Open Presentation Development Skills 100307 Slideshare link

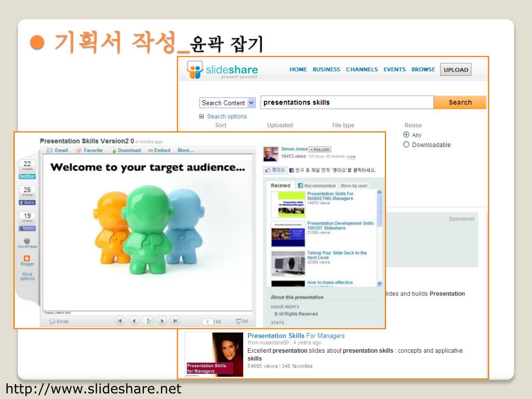coord(340,225)
